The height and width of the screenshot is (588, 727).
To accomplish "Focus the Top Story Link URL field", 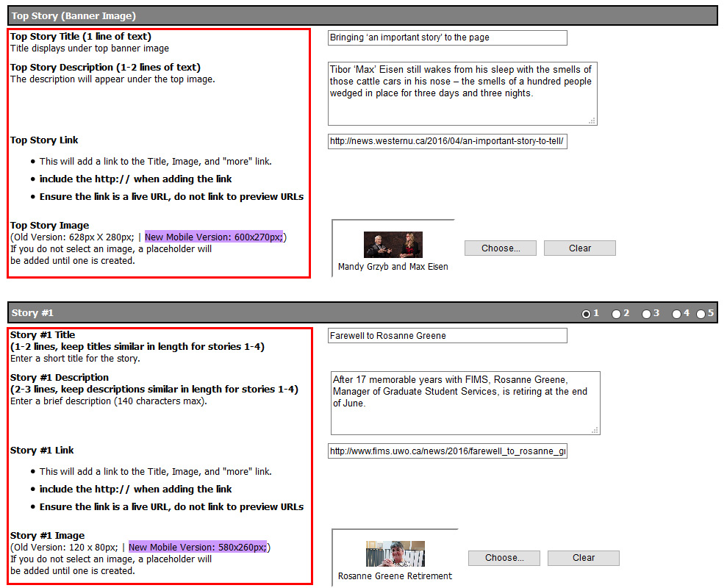I will [447, 142].
